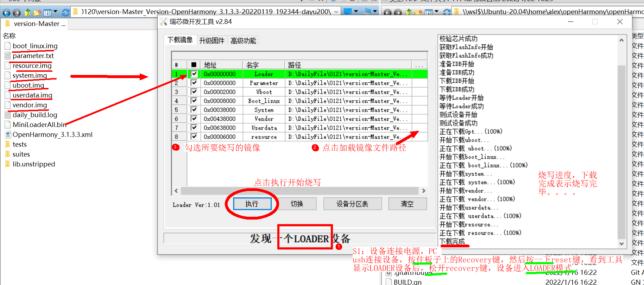Image resolution: width=644 pixels, height=285 pixels.
Task: Uncheck the Userdata row checkbox
Action: tap(194, 127)
